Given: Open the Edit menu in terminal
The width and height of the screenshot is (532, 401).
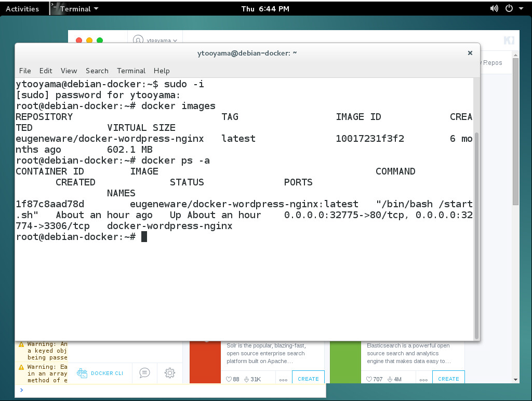Looking at the screenshot, I should 46,71.
